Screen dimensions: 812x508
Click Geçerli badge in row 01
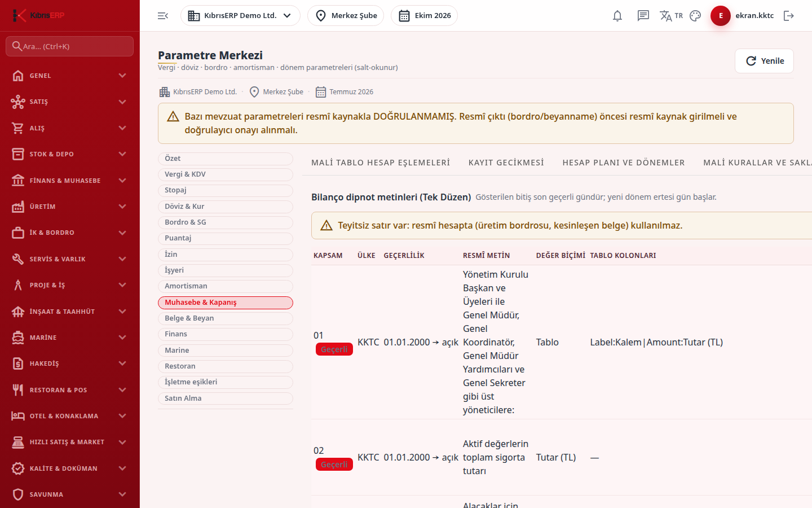pyautogui.click(x=334, y=349)
